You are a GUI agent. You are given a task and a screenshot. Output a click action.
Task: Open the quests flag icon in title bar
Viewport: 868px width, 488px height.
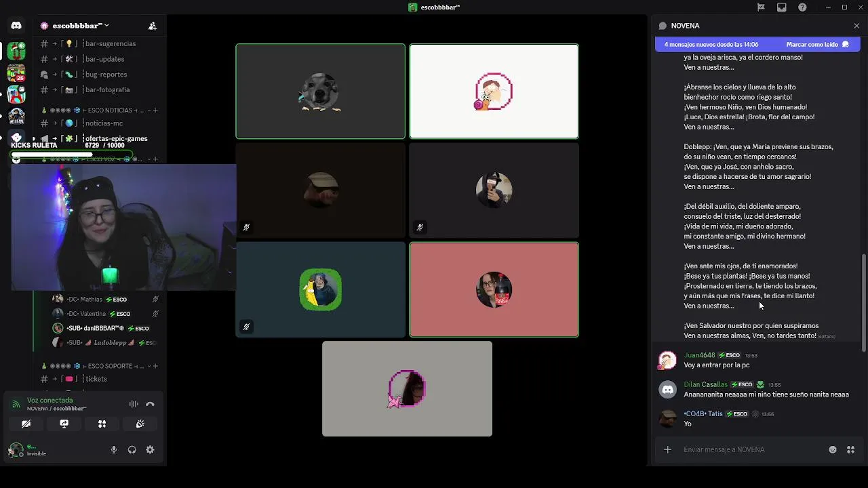point(761,7)
